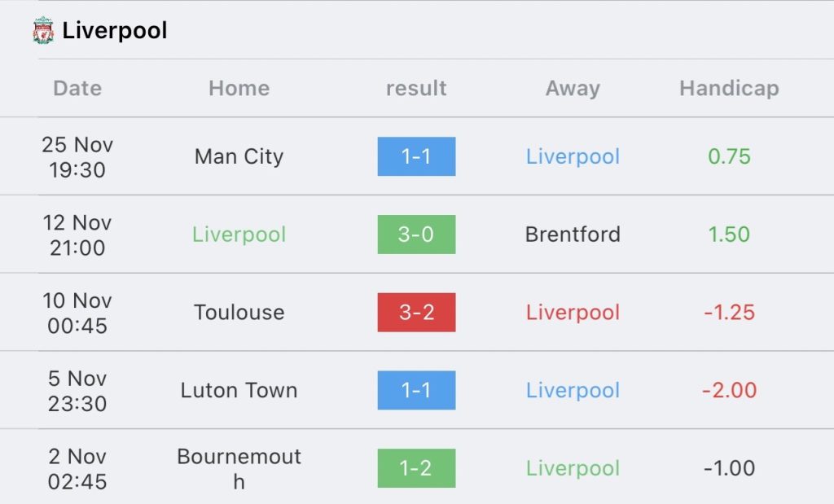This screenshot has width=834, height=504.
Task: Select the 0.75 handicap value
Action: [729, 156]
